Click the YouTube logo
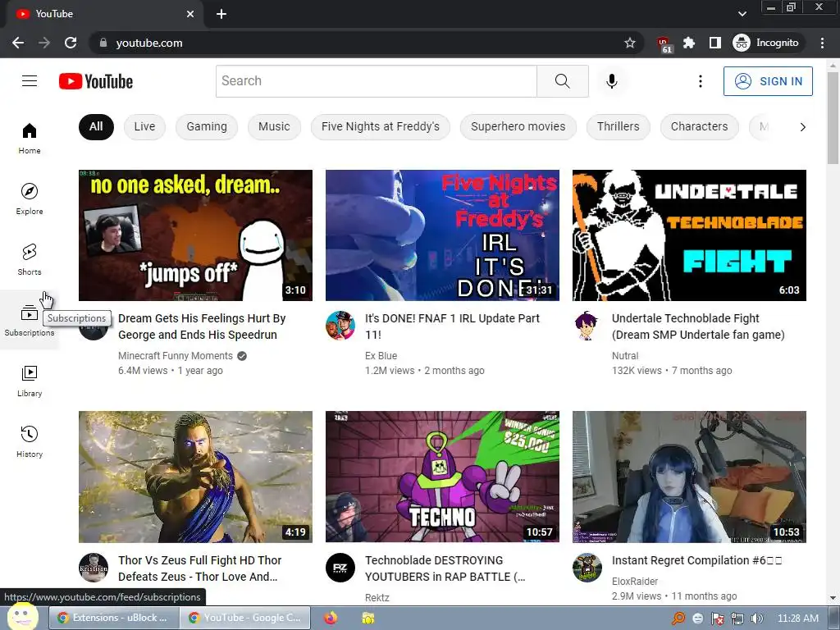840x630 pixels. coord(96,81)
